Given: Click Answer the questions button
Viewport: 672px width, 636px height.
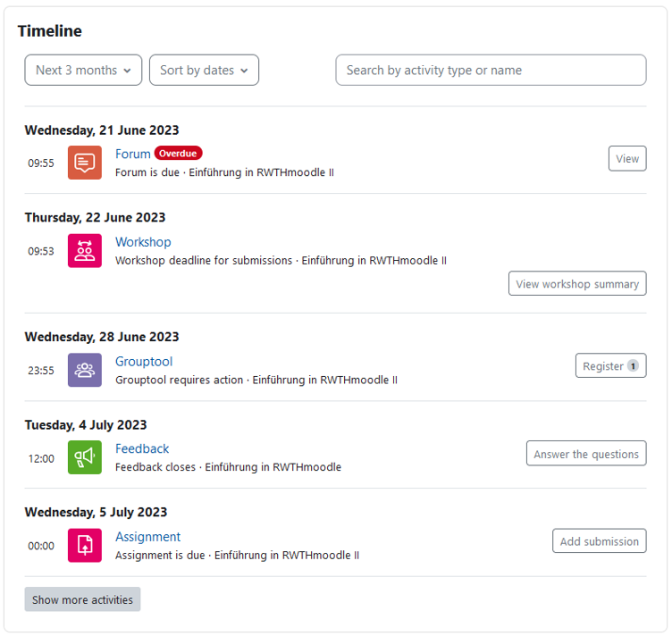Looking at the screenshot, I should coord(586,454).
